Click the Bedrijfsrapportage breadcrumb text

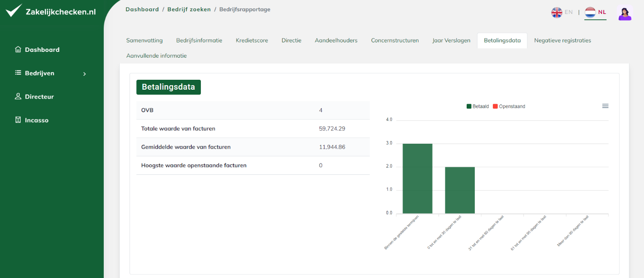(245, 9)
